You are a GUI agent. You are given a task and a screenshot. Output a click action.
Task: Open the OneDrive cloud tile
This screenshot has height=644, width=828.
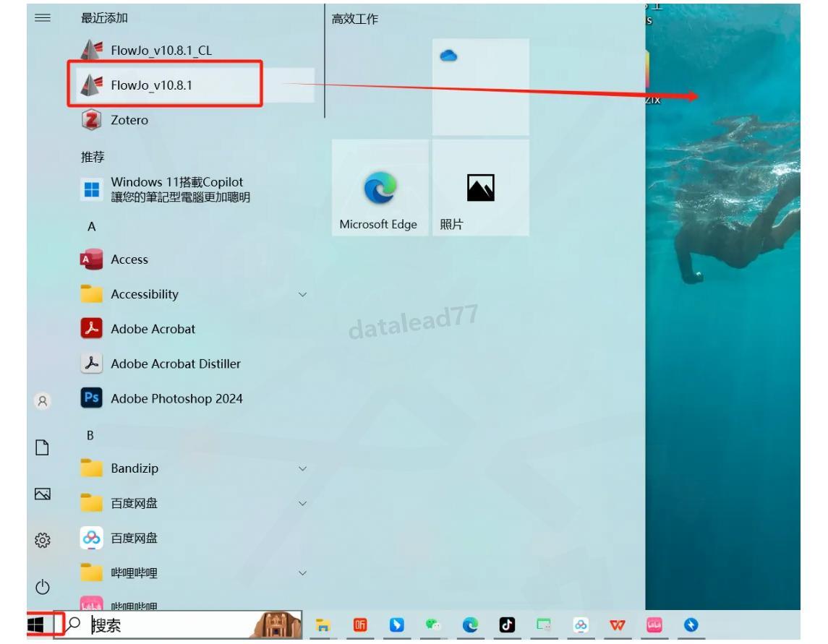coord(480,87)
